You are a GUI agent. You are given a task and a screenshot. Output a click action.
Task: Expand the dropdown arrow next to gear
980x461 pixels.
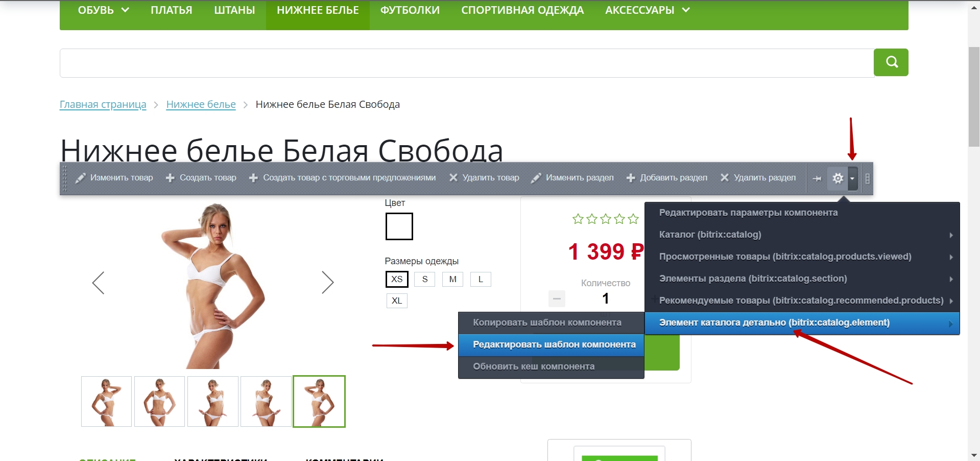tap(852, 178)
